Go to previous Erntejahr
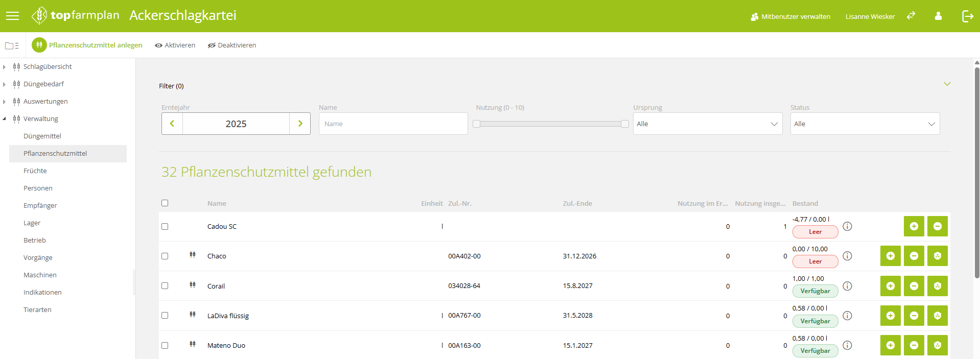The width and height of the screenshot is (980, 359). [172, 124]
